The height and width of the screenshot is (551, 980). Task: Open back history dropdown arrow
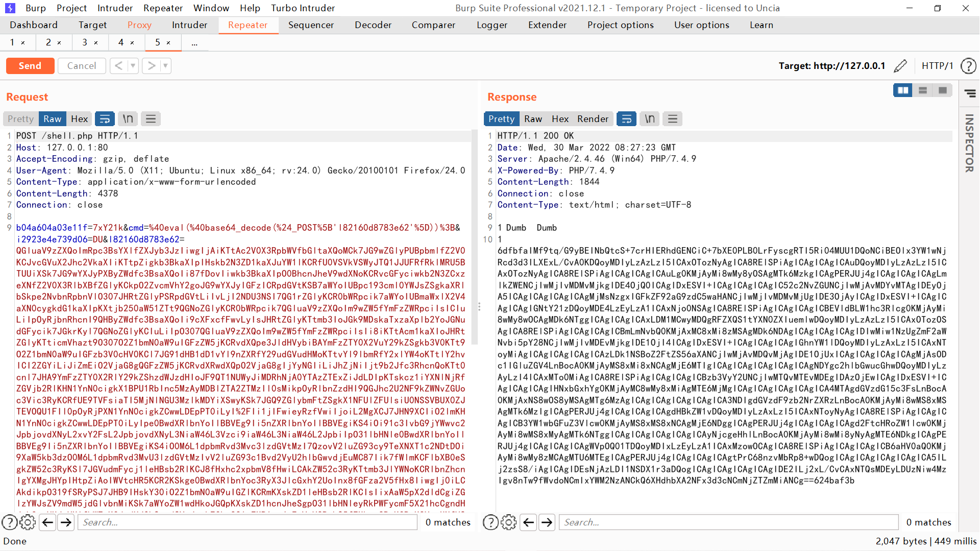(133, 66)
